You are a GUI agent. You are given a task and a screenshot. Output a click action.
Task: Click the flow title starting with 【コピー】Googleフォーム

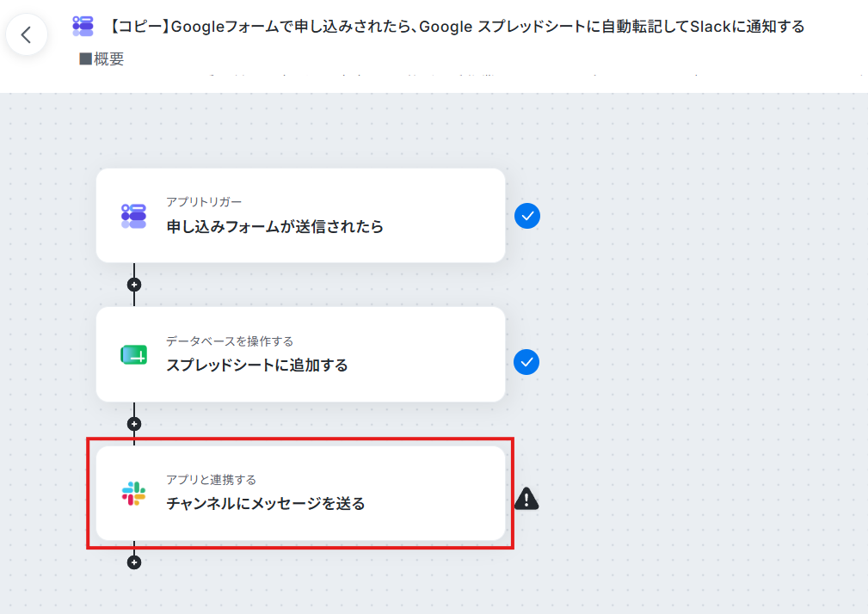(x=455, y=26)
